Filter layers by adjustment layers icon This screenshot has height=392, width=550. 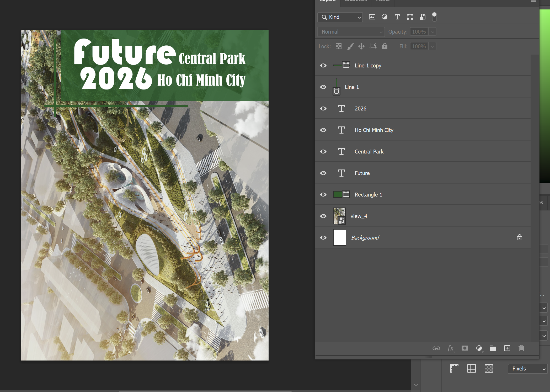pos(385,17)
